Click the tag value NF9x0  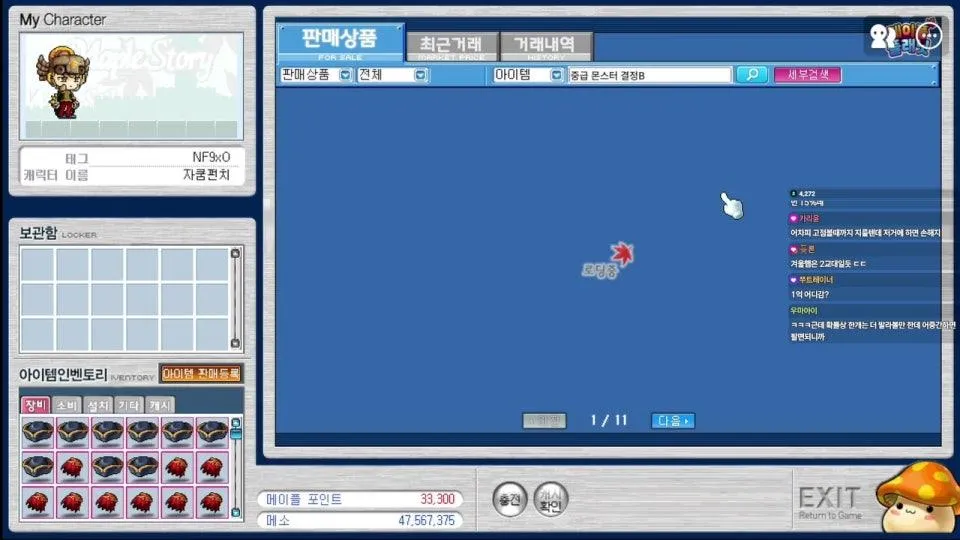211,157
